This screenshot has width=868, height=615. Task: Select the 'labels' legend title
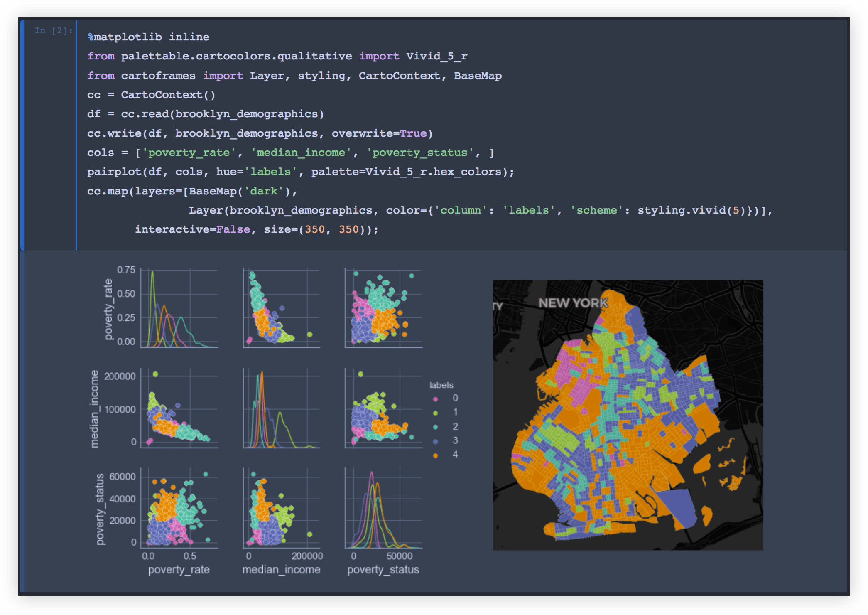(x=441, y=385)
